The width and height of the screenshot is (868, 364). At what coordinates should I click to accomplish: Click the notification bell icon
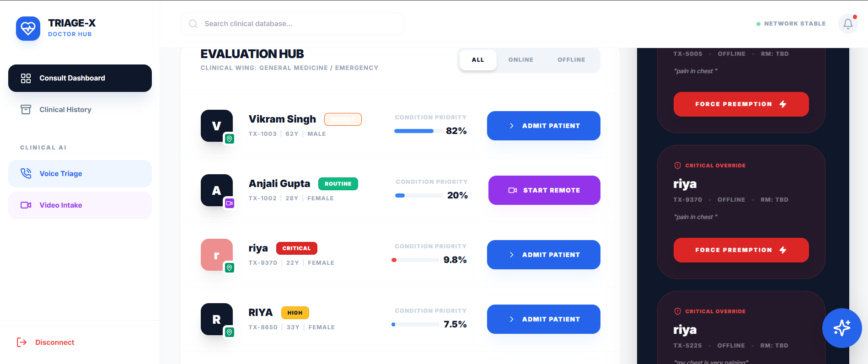coord(847,24)
